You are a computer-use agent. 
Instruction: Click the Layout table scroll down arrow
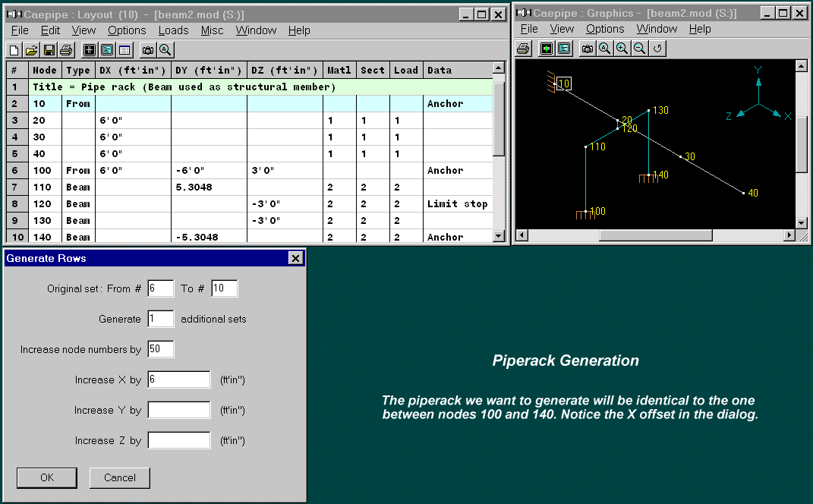pos(499,236)
